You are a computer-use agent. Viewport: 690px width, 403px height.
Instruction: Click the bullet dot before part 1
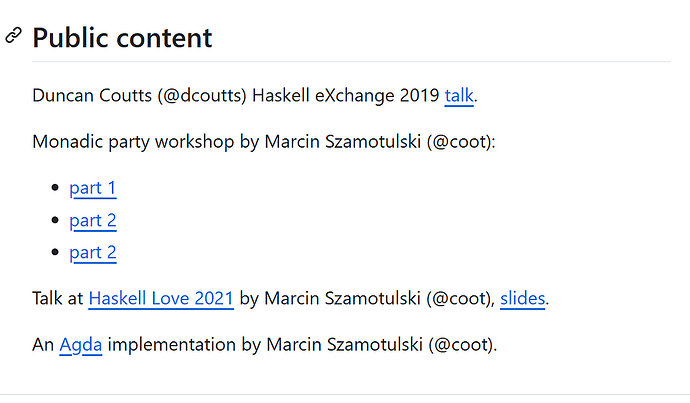point(56,188)
